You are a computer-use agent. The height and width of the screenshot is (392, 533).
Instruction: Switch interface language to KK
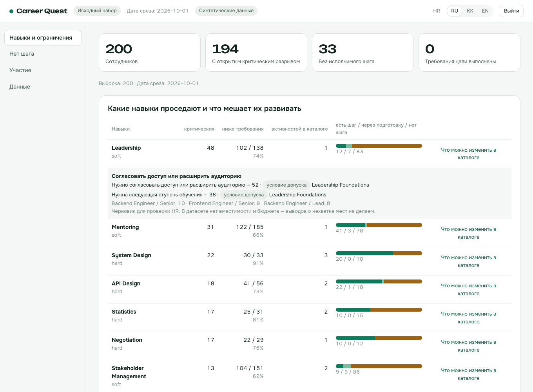coord(470,11)
